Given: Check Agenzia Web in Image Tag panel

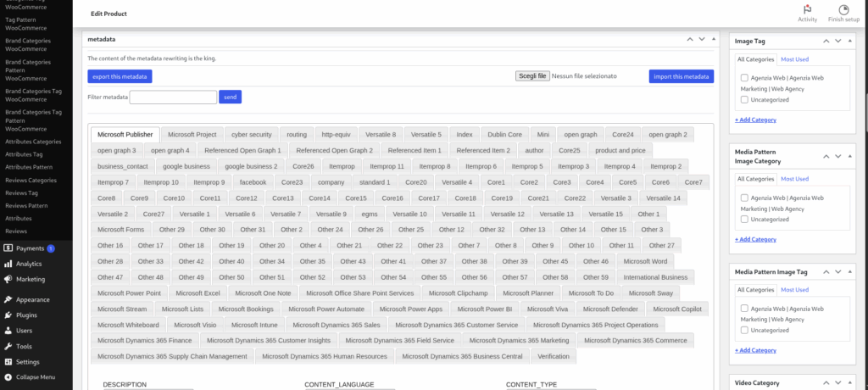Looking at the screenshot, I should coord(744,78).
